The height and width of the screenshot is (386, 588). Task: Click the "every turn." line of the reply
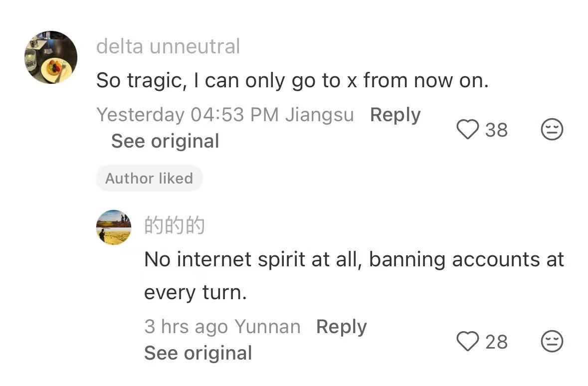[x=196, y=292]
